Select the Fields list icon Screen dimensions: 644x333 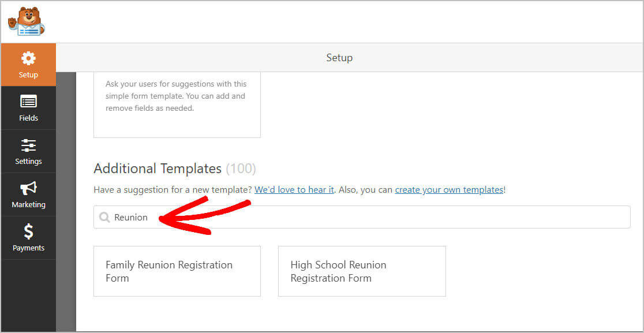pyautogui.click(x=28, y=102)
